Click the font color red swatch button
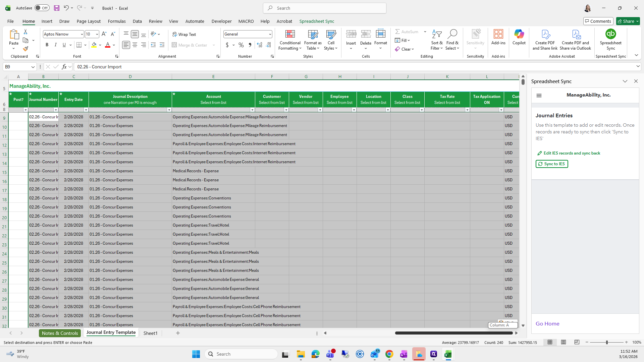Viewport: 644px width, 362px height. [108, 45]
